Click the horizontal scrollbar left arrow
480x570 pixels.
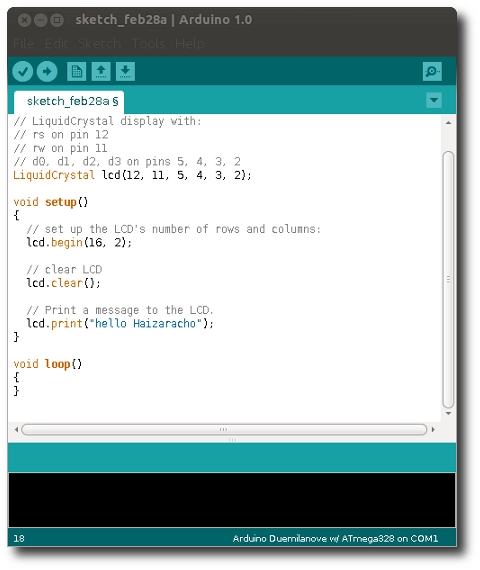[16, 429]
